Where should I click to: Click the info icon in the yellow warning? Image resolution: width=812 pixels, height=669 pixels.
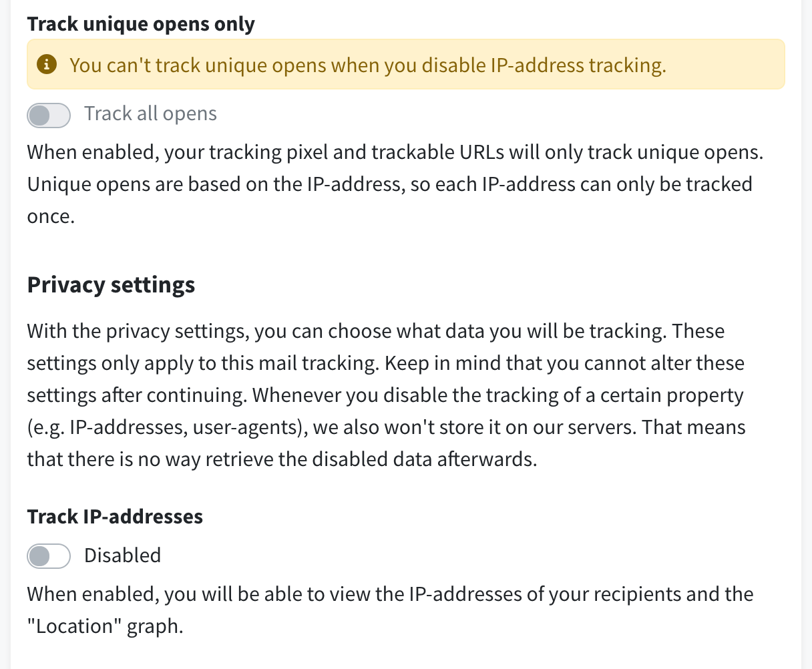pos(46,65)
